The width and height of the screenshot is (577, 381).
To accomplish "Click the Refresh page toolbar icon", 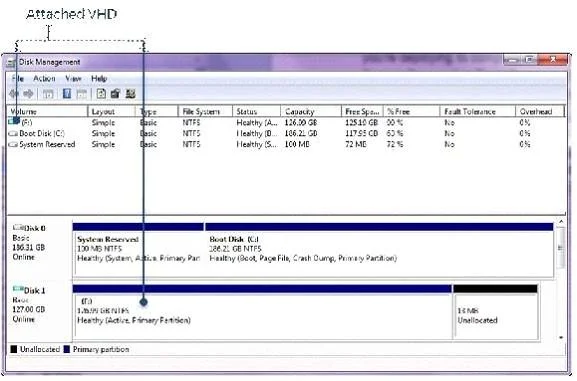I will coord(101,94).
